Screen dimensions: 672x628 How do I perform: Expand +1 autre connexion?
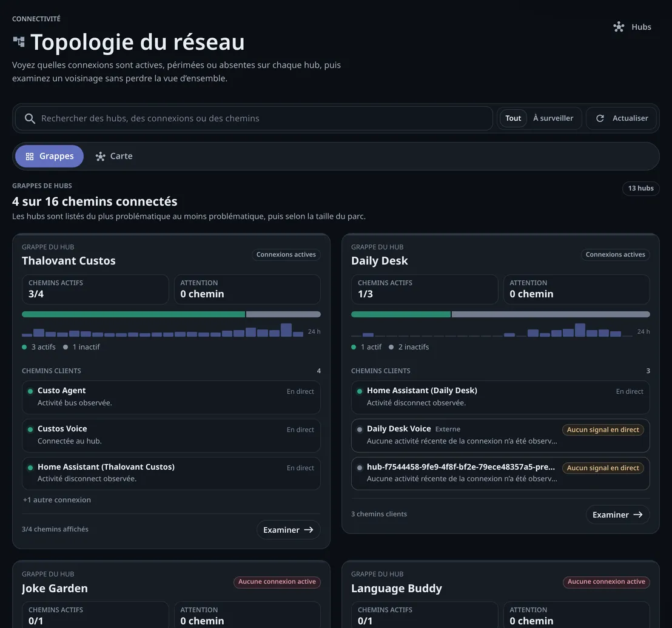tap(56, 500)
